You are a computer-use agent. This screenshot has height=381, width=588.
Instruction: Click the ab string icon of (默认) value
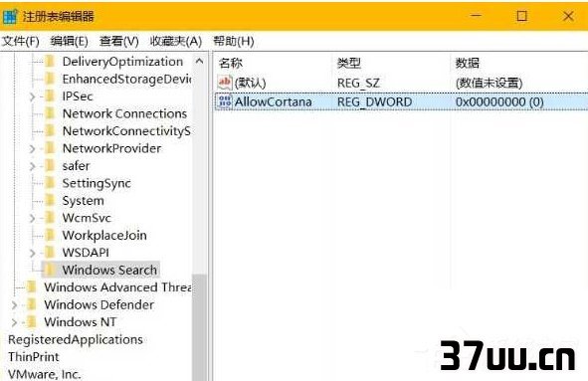point(225,83)
